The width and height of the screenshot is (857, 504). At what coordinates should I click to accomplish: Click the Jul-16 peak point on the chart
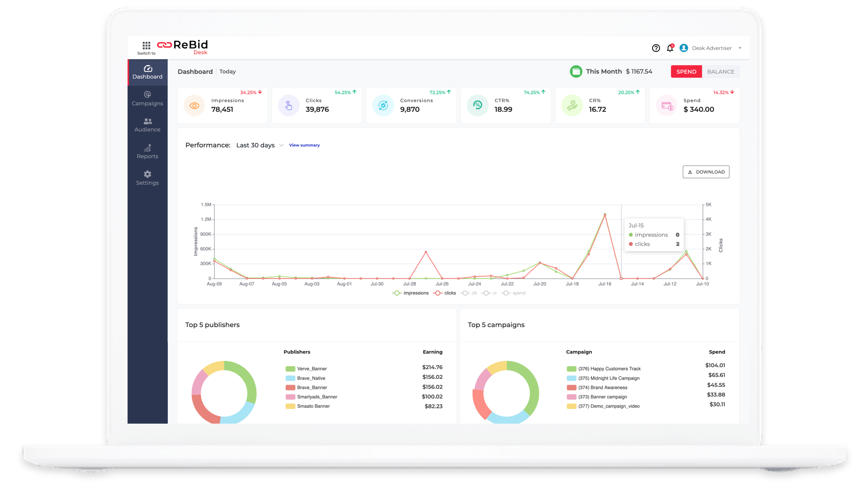[605, 214]
